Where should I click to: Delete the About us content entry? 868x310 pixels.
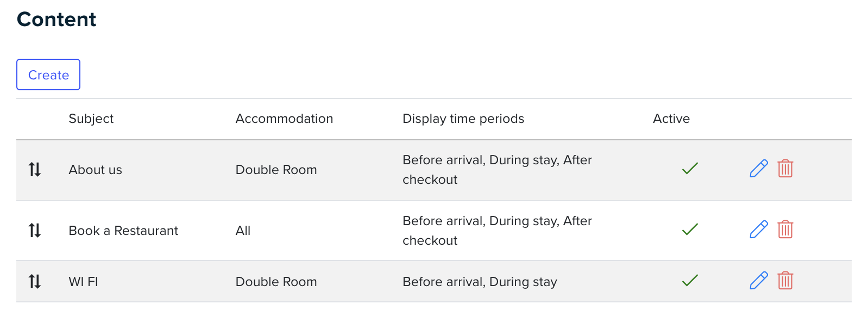785,169
